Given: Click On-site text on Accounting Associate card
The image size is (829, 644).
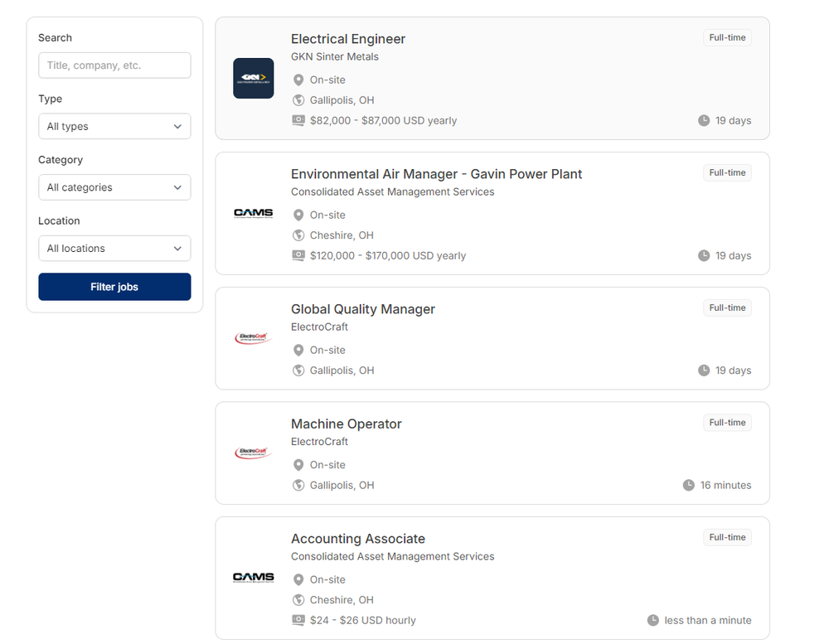Looking at the screenshot, I should tap(327, 579).
